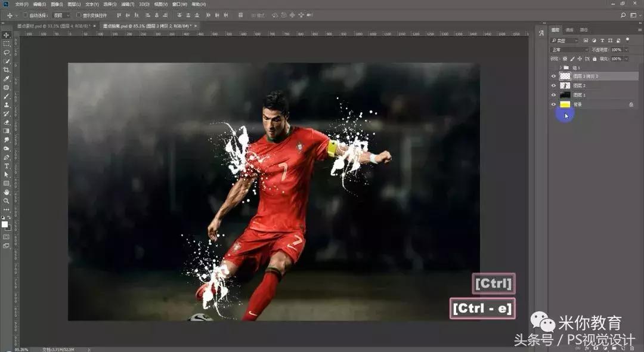
Task: Hide layer 图层 1 via its eye icon
Action: click(x=553, y=95)
